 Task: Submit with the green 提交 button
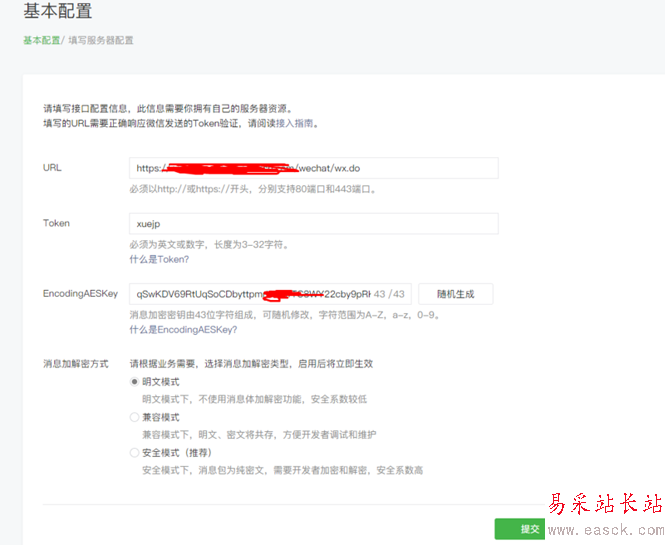[520, 529]
